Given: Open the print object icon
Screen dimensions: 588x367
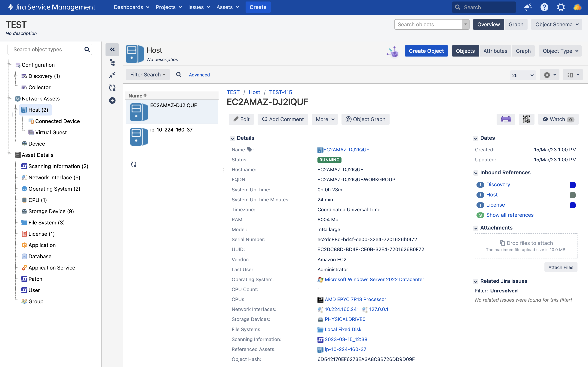Looking at the screenshot, I should (x=506, y=119).
